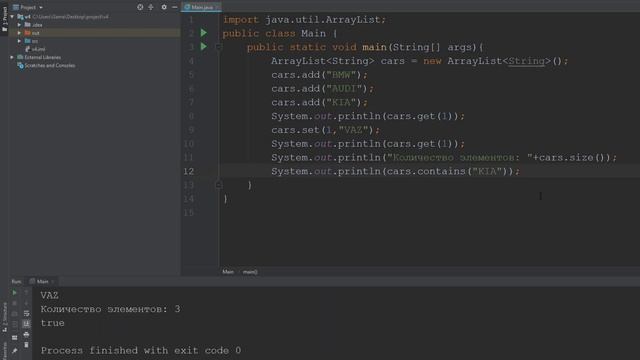The image size is (640, 360).
Task: Collapse the project root node arrow
Action: 12,17
